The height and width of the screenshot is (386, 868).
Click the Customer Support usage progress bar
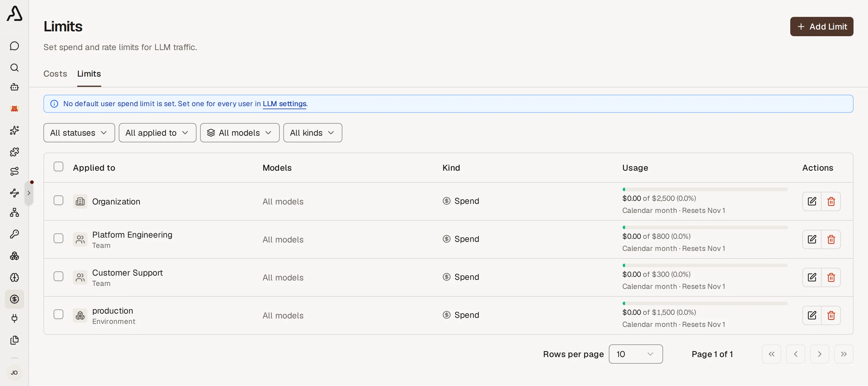tap(705, 266)
